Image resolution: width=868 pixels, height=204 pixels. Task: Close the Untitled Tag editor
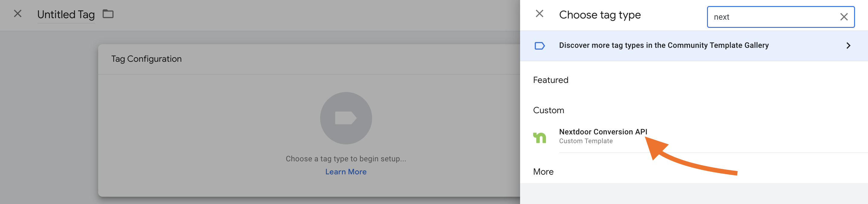(17, 14)
